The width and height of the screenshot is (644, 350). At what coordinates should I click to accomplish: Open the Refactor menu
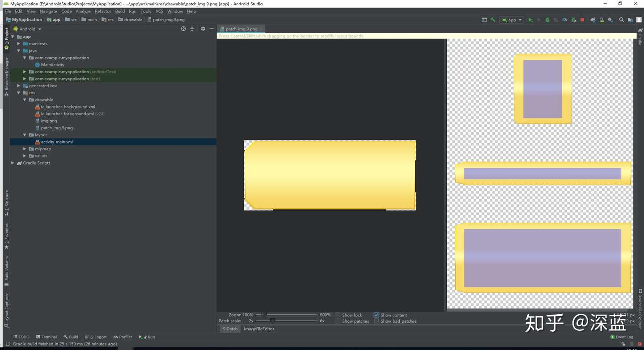tap(103, 11)
